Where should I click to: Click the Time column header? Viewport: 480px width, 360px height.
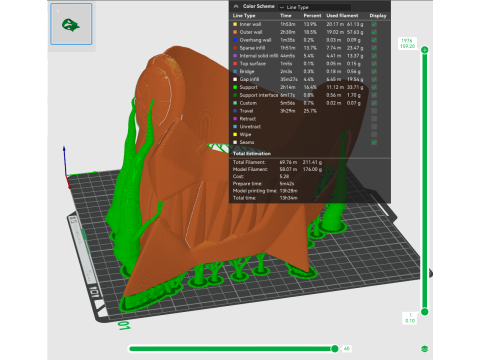(286, 16)
